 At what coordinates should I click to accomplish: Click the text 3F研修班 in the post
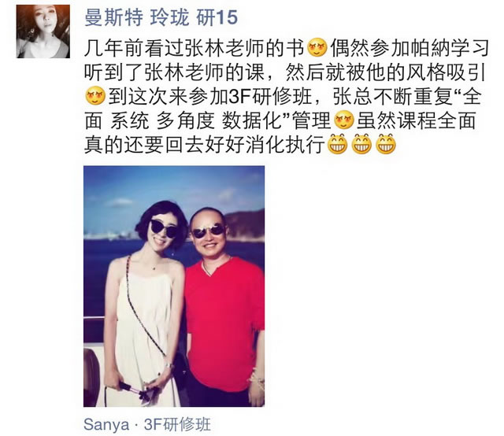pos(270,96)
